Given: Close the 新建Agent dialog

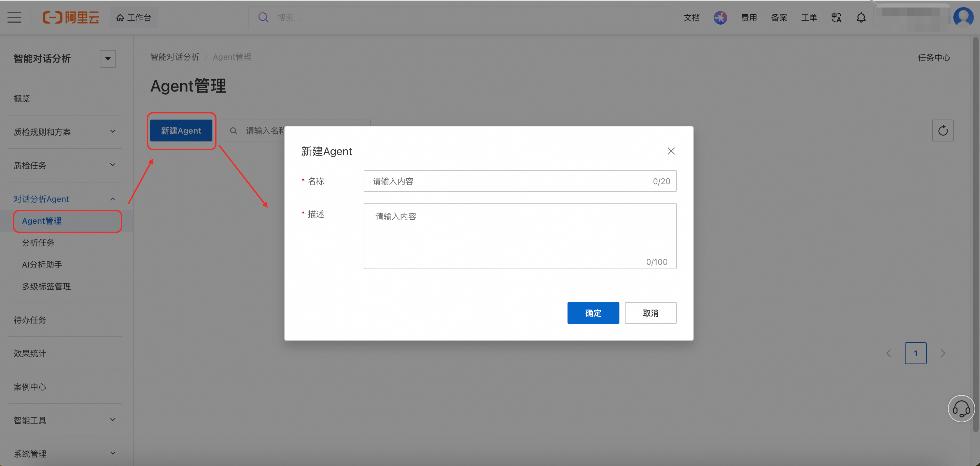Looking at the screenshot, I should 671,151.
